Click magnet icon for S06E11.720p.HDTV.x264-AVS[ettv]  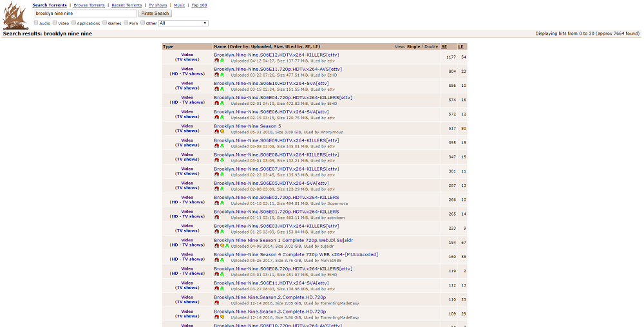tap(216, 75)
